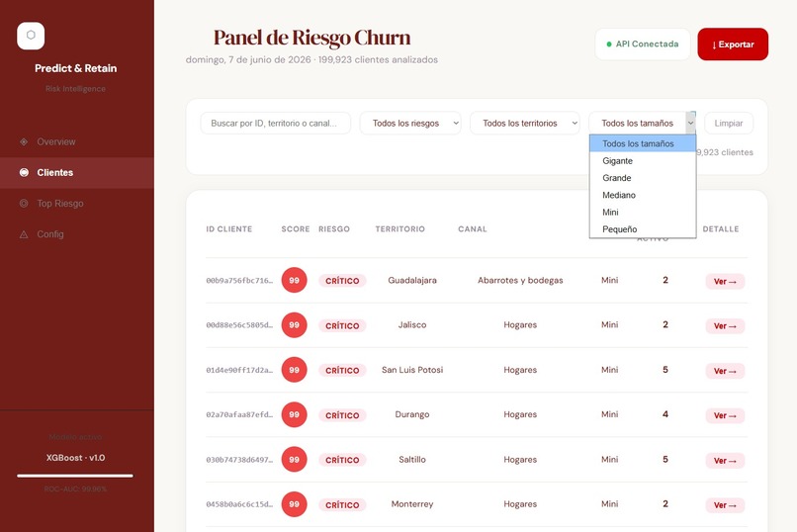Clear filters with Limpiar button
797x532 pixels.
pos(729,123)
